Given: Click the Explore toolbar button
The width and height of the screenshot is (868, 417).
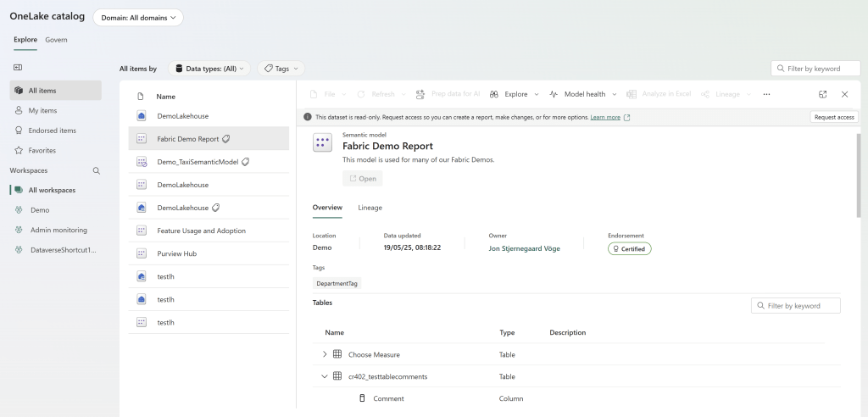Looking at the screenshot, I should (x=515, y=94).
